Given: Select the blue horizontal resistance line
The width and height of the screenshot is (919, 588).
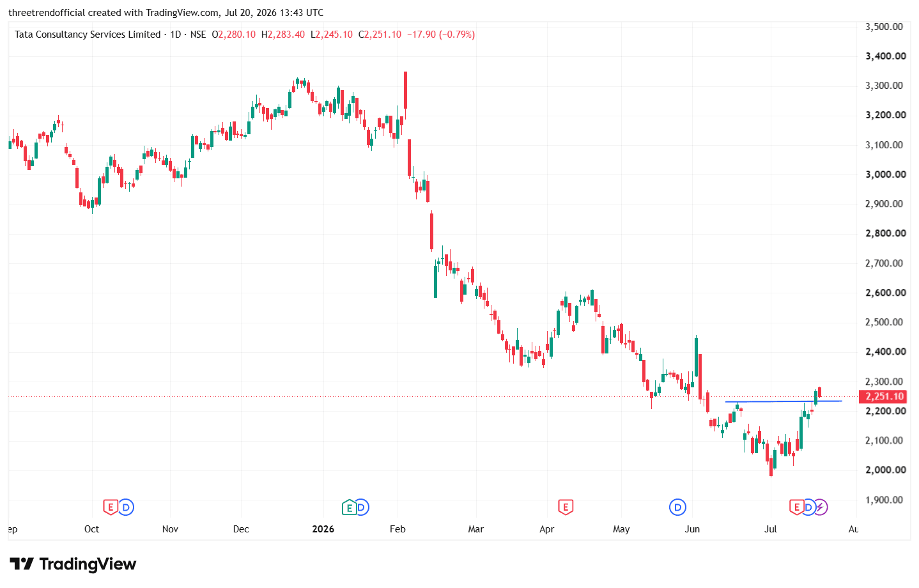Looking at the screenshot, I should pos(784,401).
